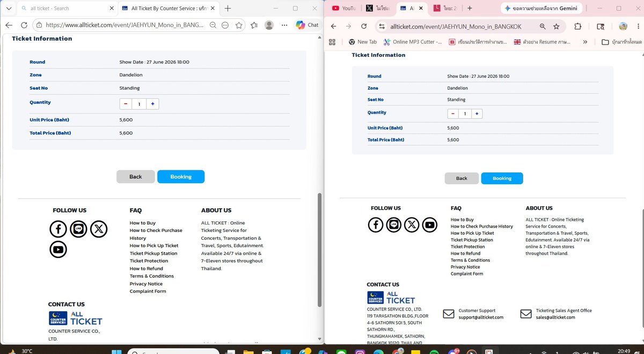Open Spotify from the taskbar

coord(434,352)
